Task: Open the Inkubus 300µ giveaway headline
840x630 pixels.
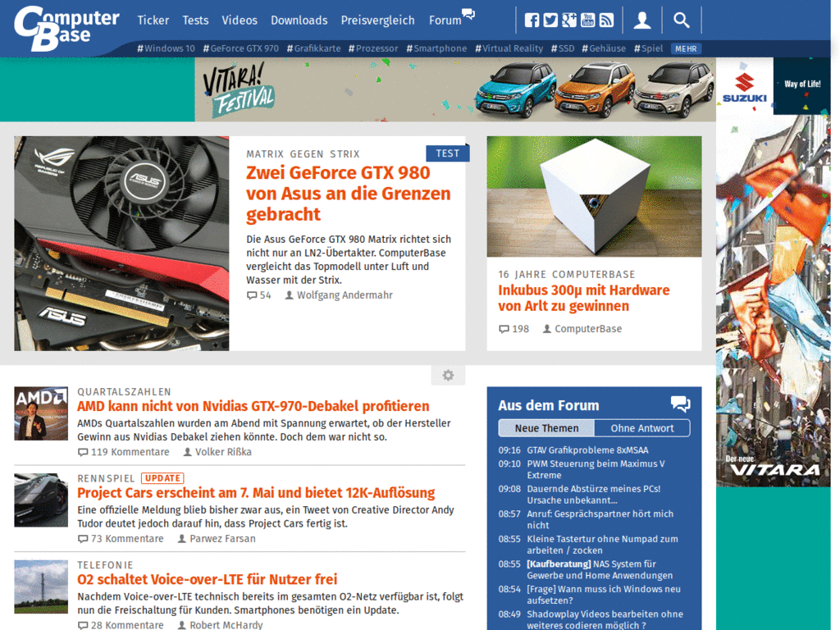Action: (x=583, y=298)
